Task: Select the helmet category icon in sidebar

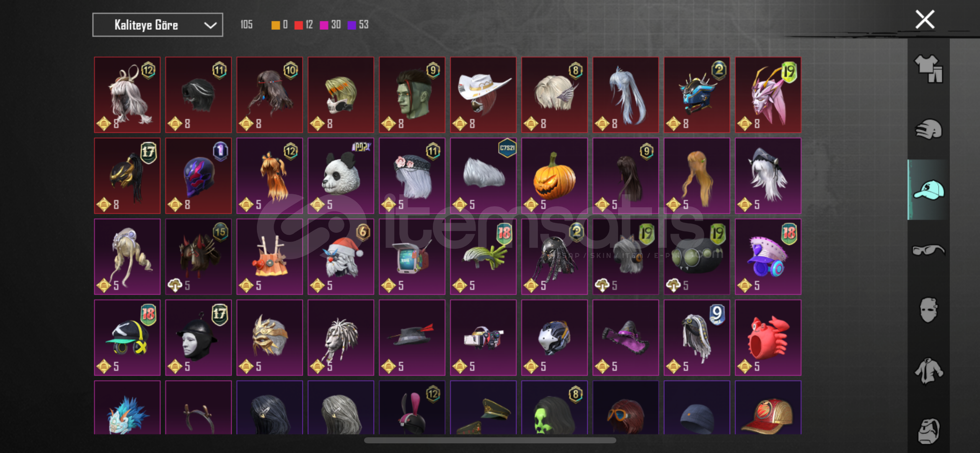Action: pyautogui.click(x=928, y=129)
